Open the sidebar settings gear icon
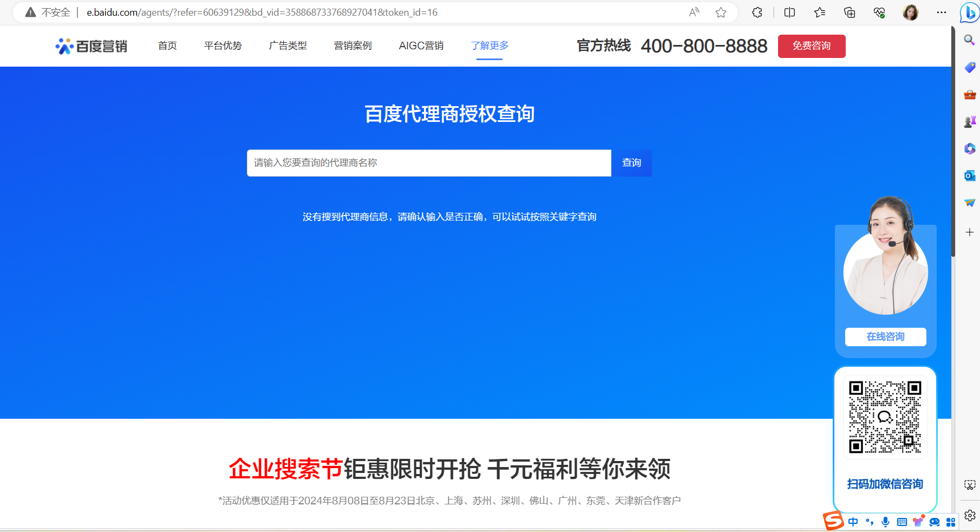 click(x=969, y=515)
